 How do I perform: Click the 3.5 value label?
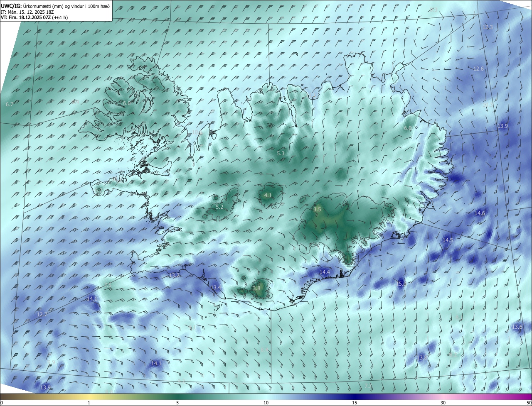[317, 210]
